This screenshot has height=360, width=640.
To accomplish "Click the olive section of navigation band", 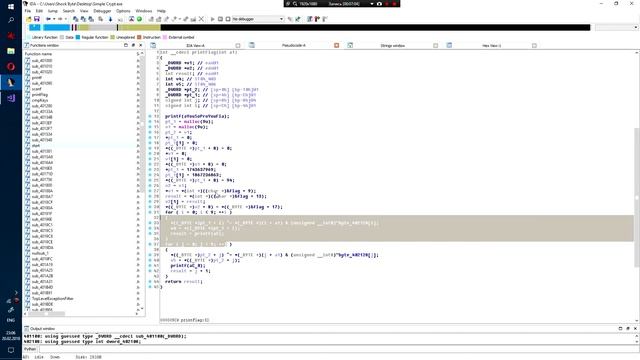I will 139,27.
